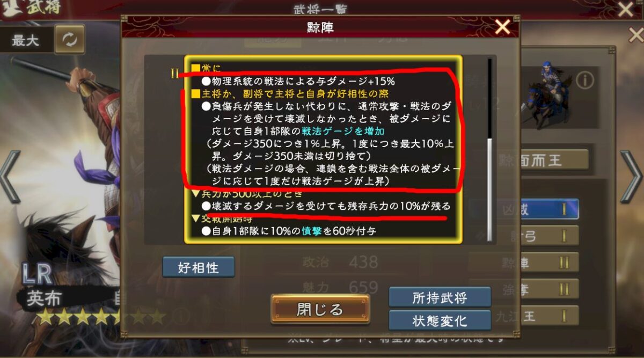Image resolution: width=644 pixels, height=358 pixels.
Task: Close the 黥陣 dialog with X
Action: (502, 26)
